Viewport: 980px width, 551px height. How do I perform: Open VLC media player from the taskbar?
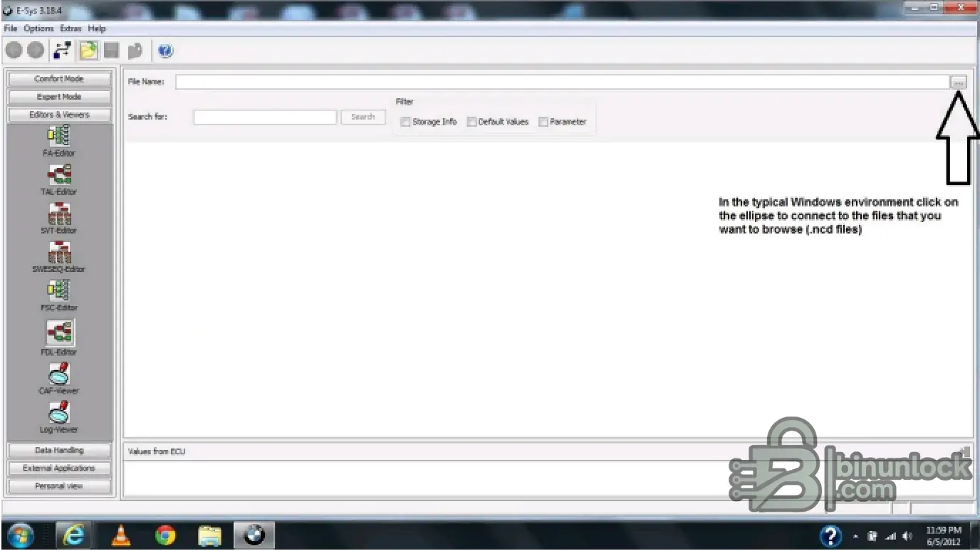point(121,535)
